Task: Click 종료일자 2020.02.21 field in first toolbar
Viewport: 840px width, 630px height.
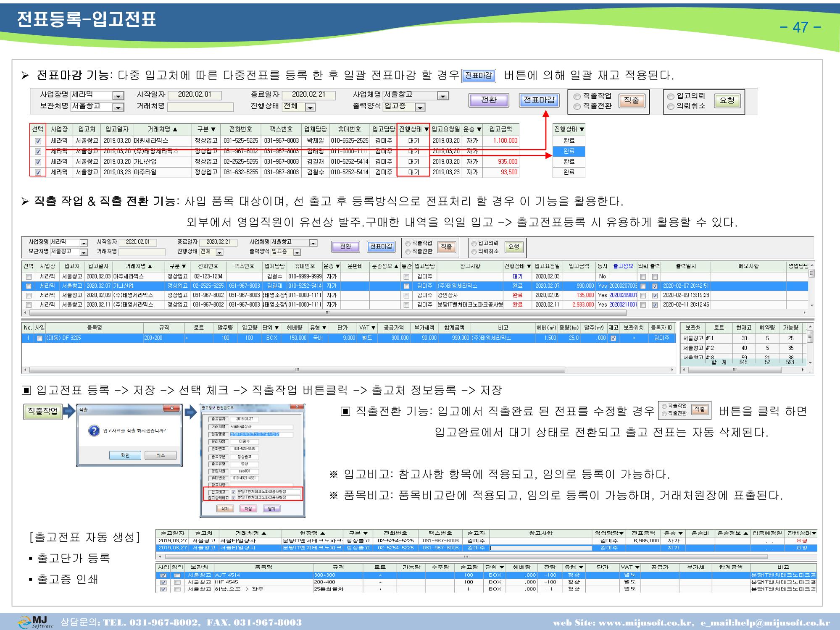Action: pyautogui.click(x=308, y=95)
